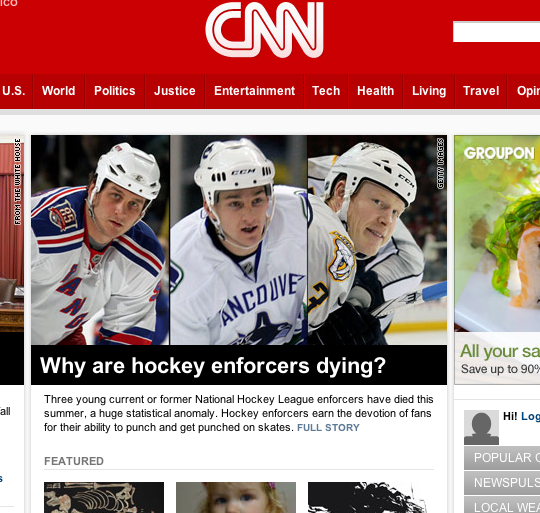Open the Health section
Screen dimensions: 540x513
(x=375, y=91)
